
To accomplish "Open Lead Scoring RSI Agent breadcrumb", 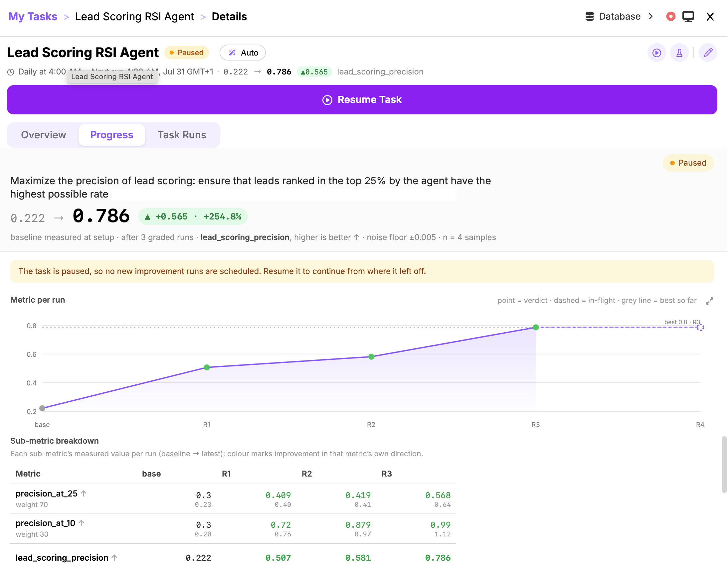I will point(135,16).
